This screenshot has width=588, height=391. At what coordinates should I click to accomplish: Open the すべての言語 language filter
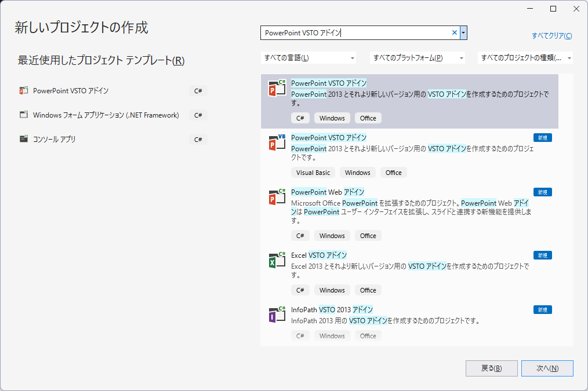click(308, 58)
